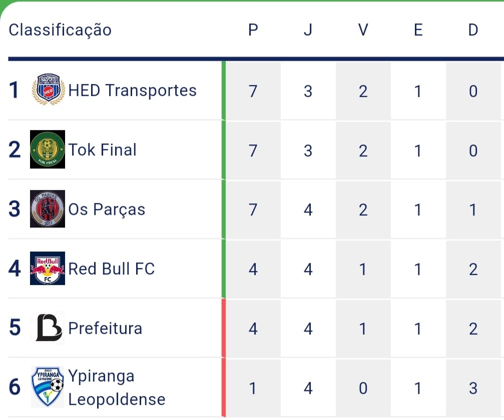Select the Os Parças points value
Screen dimensions: 504x420
[x=253, y=209]
